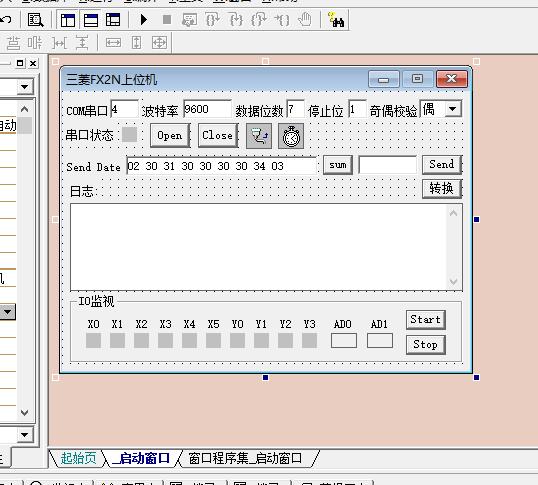
Task: Click the log box scroll up arrow
Action: point(453,213)
